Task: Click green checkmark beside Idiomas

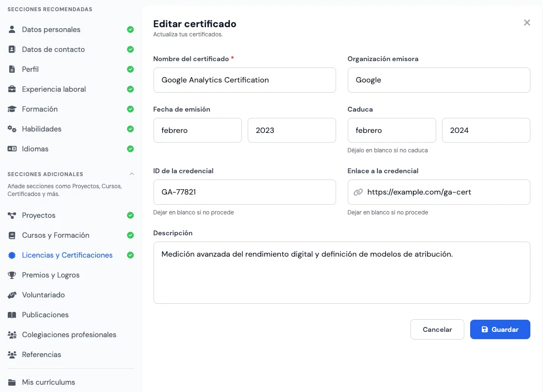Action: [130, 149]
